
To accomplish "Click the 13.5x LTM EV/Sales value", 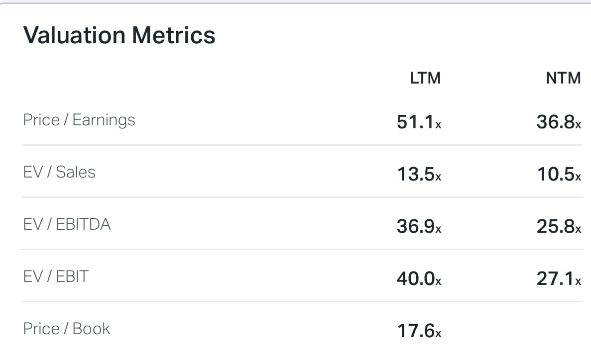I will click(419, 174).
